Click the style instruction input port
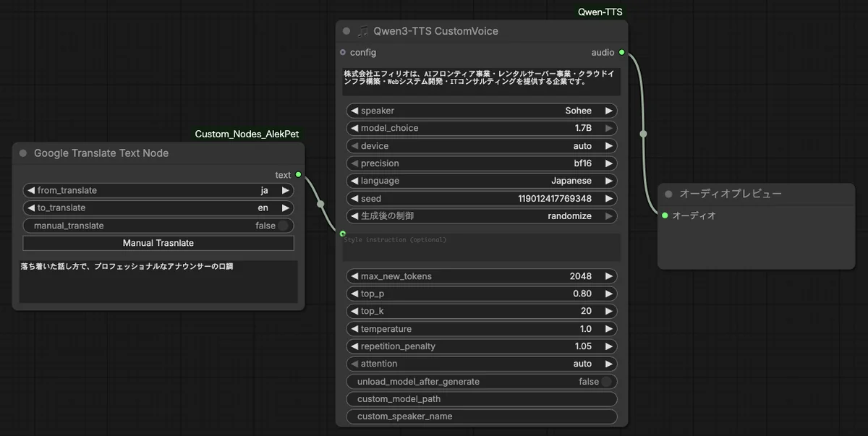 click(x=343, y=233)
